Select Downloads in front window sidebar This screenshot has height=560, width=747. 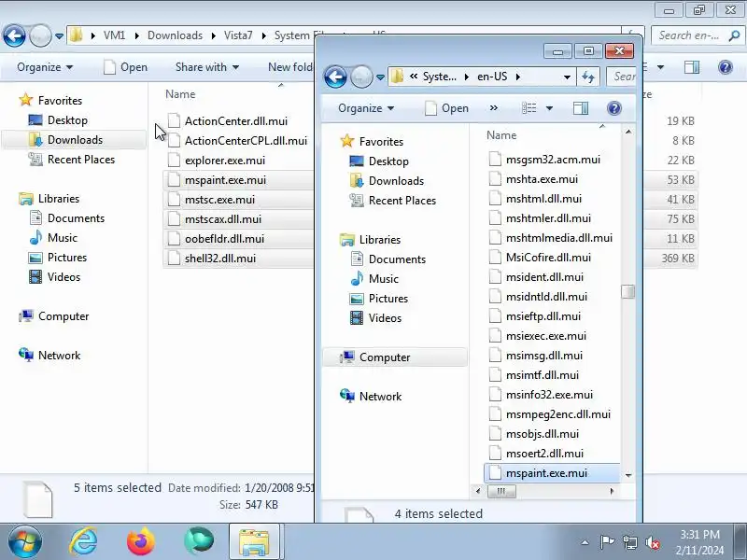click(396, 181)
